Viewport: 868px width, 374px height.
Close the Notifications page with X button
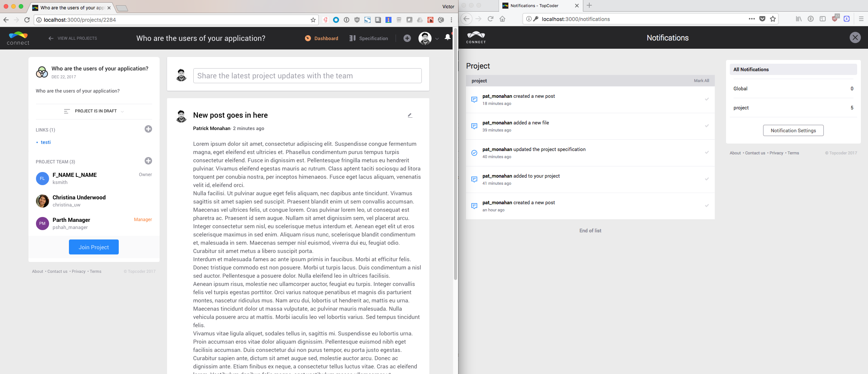(855, 37)
